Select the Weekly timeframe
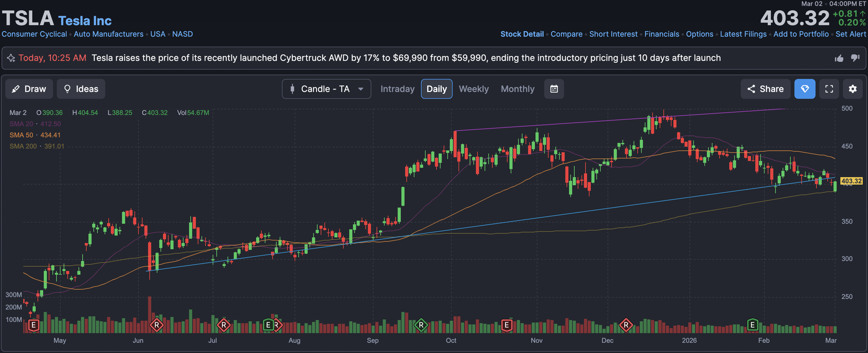This screenshot has width=868, height=353. tap(473, 89)
